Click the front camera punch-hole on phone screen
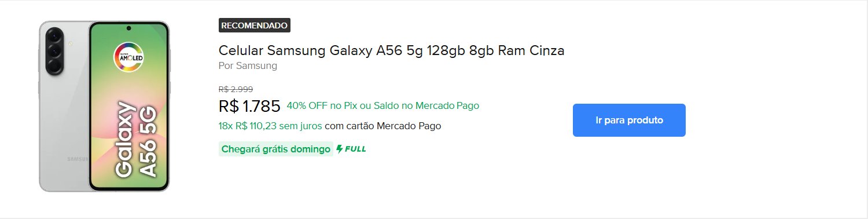868x219 pixels. [128, 28]
